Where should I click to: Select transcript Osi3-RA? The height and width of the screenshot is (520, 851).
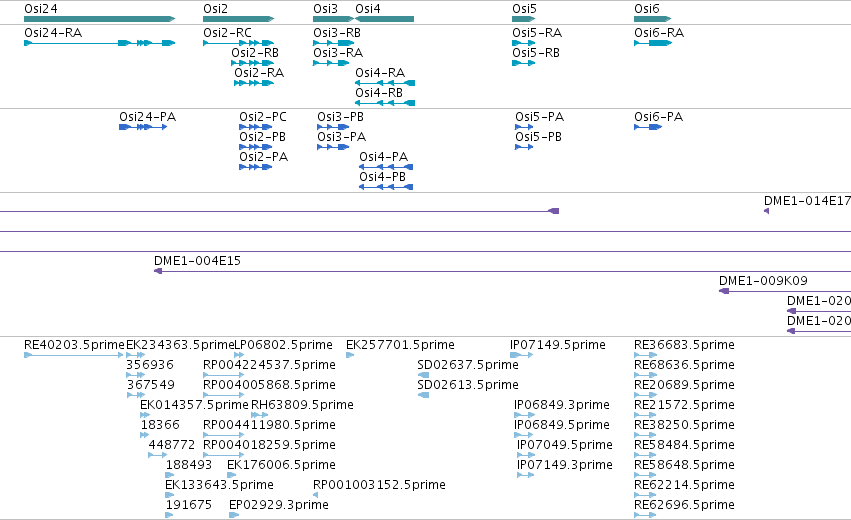click(331, 63)
